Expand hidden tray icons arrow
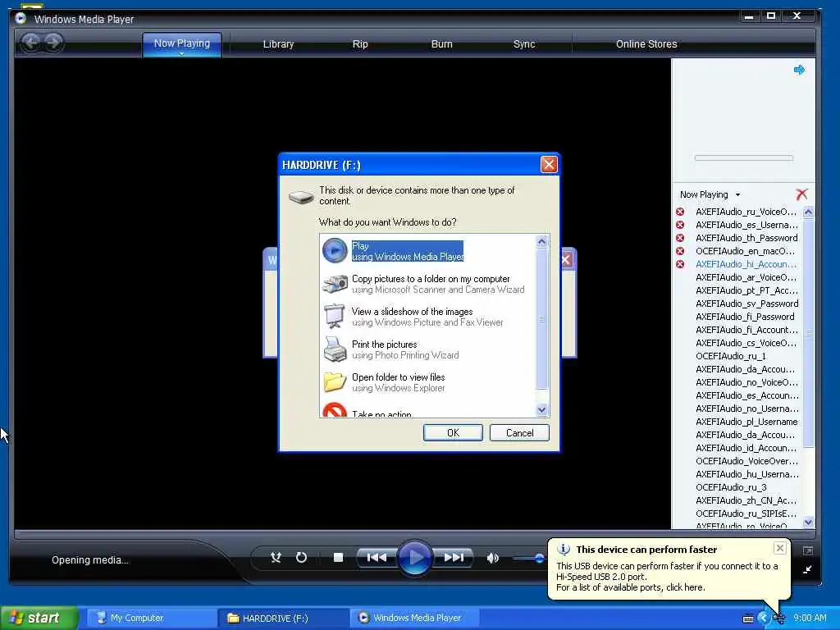840x630 pixels. click(764, 619)
